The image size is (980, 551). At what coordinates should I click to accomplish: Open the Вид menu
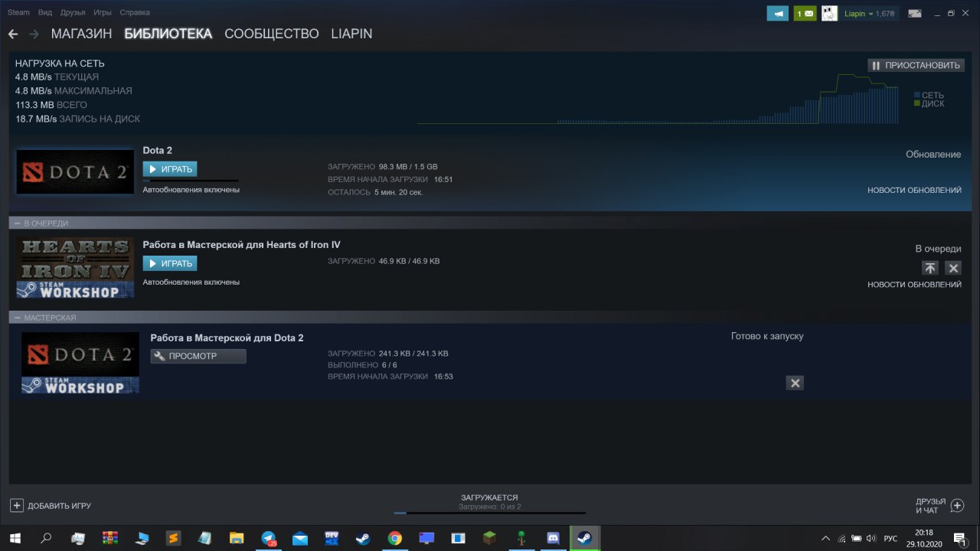click(45, 13)
